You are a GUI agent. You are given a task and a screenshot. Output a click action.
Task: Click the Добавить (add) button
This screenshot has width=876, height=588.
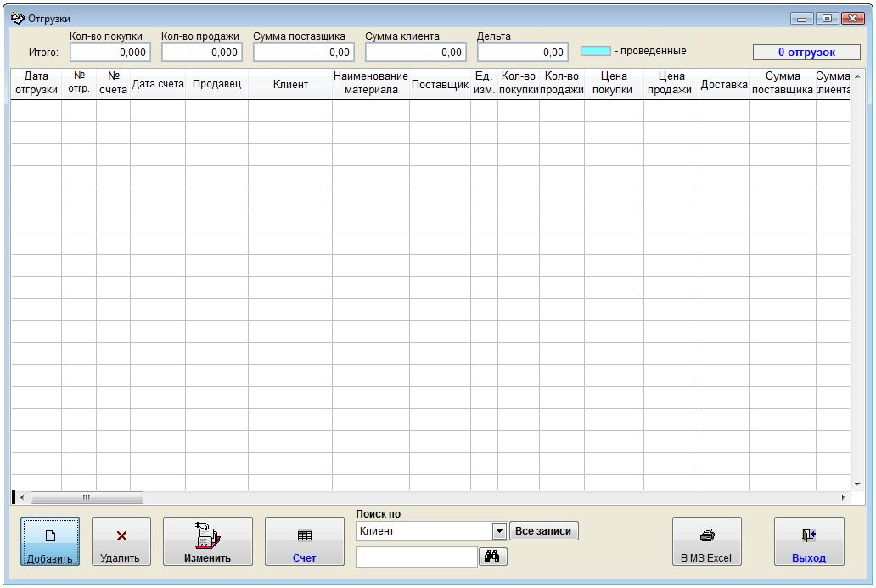[x=50, y=541]
